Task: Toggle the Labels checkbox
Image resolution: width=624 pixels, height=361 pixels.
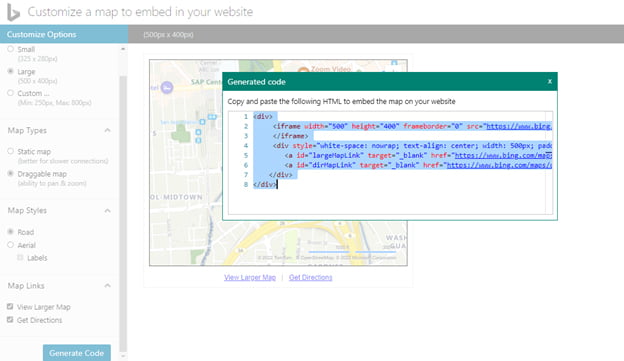Action: [20, 258]
